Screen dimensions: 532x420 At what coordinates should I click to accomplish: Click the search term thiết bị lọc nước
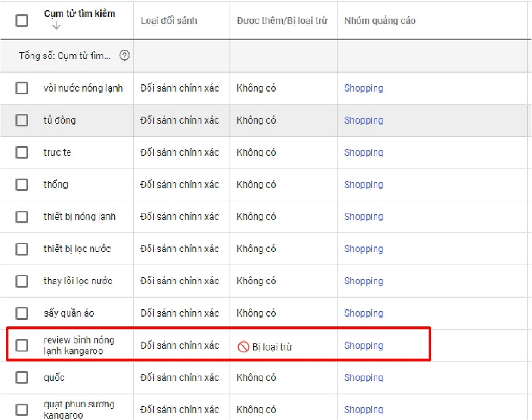point(77,249)
